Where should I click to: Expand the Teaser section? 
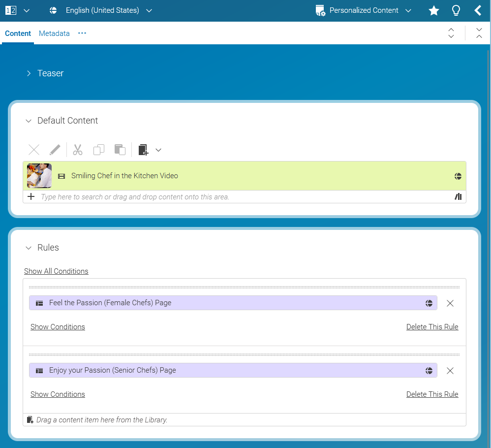29,73
